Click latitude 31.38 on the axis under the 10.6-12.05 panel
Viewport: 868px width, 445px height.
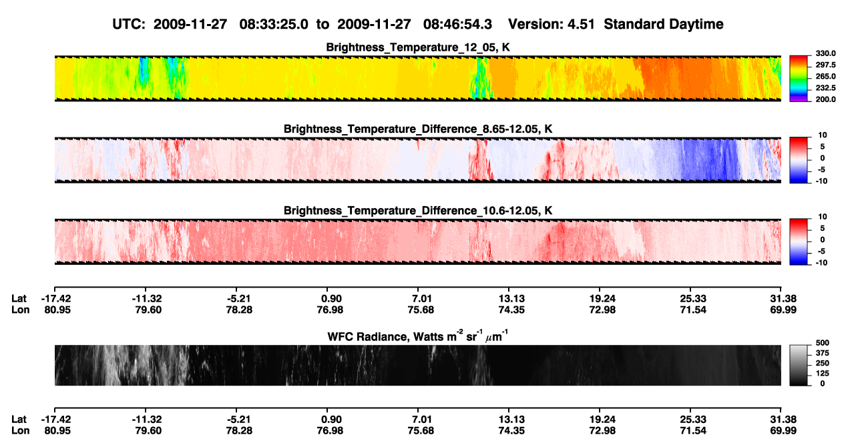pos(781,298)
